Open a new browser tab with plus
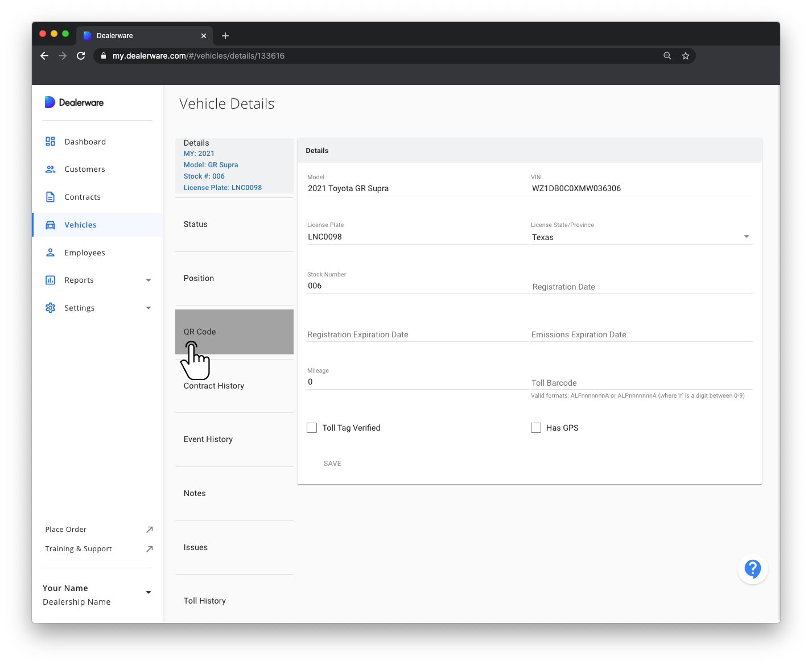Image resolution: width=812 pixels, height=665 pixels. click(x=225, y=36)
